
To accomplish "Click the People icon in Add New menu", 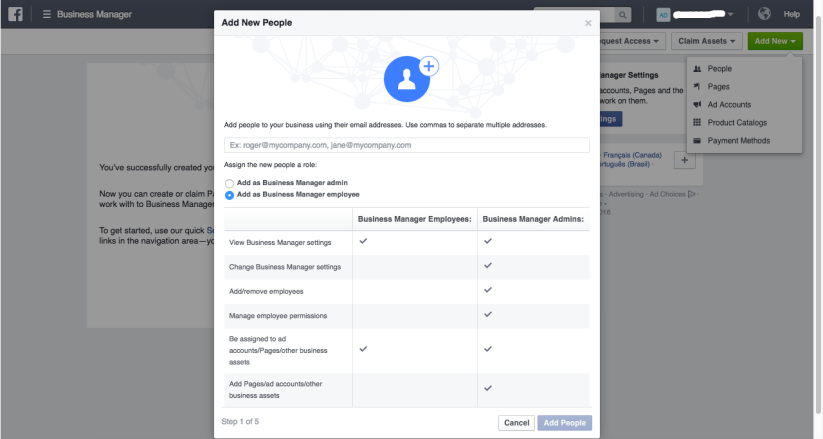I will click(x=697, y=69).
